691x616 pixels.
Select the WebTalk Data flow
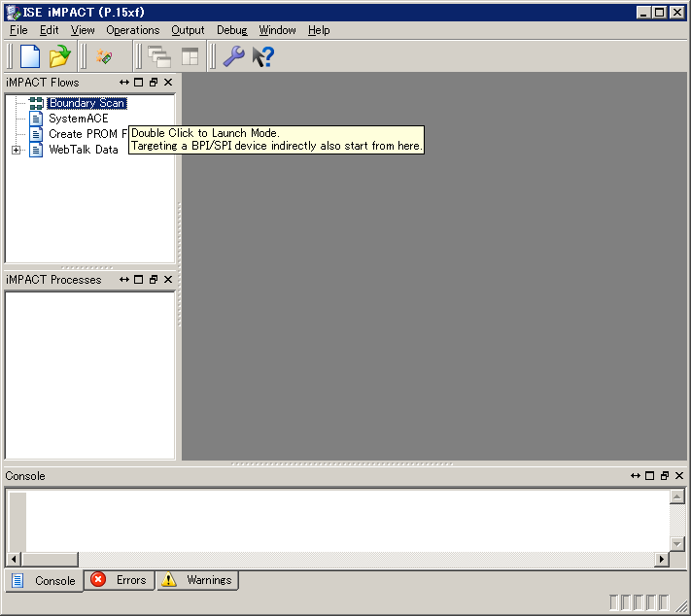pyautogui.click(x=84, y=150)
